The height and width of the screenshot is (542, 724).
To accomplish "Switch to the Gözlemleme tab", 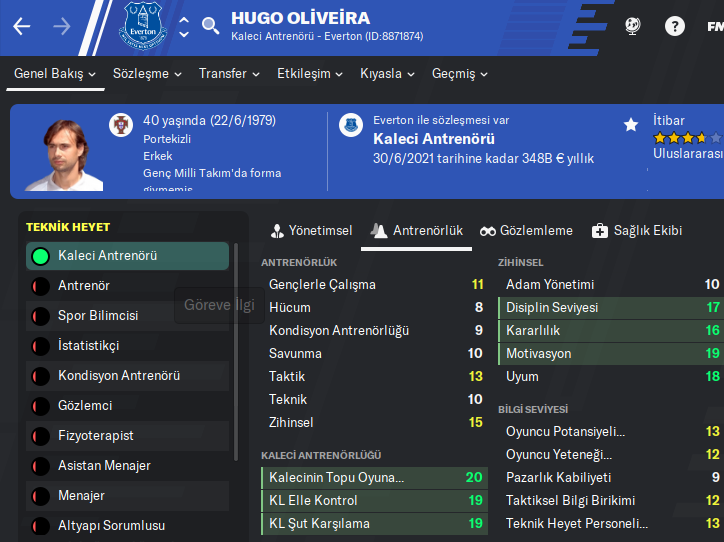I will (x=526, y=231).
